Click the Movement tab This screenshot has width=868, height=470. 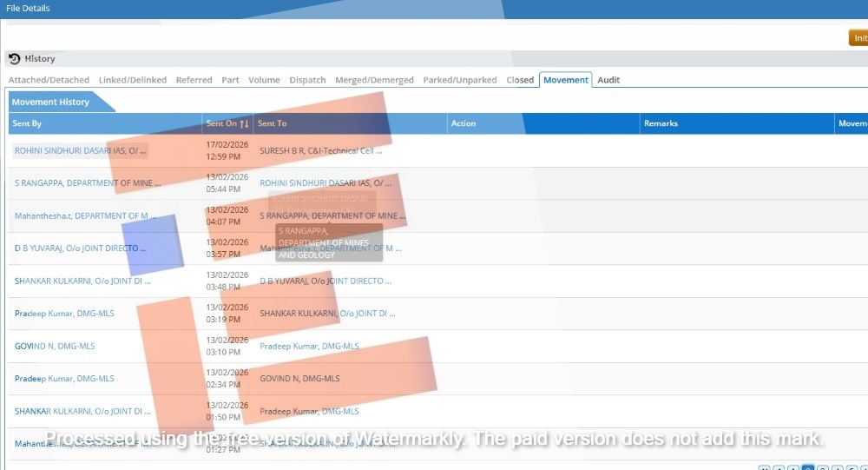click(566, 80)
